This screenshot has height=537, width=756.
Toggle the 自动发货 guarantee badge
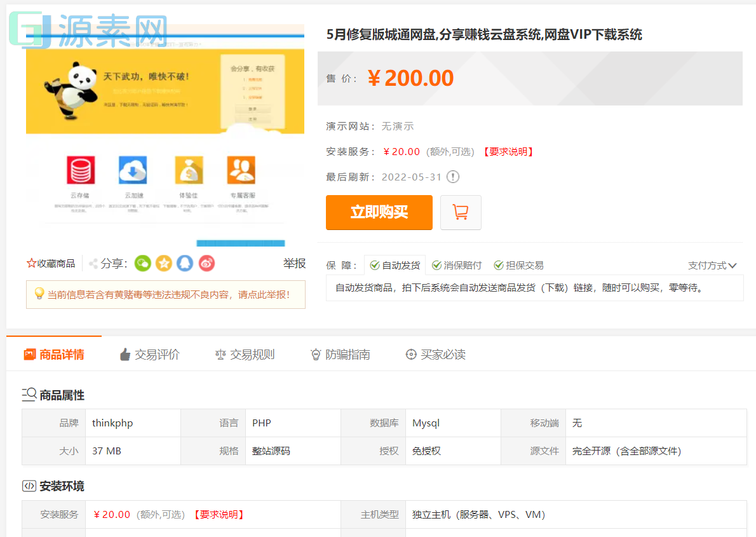point(395,265)
